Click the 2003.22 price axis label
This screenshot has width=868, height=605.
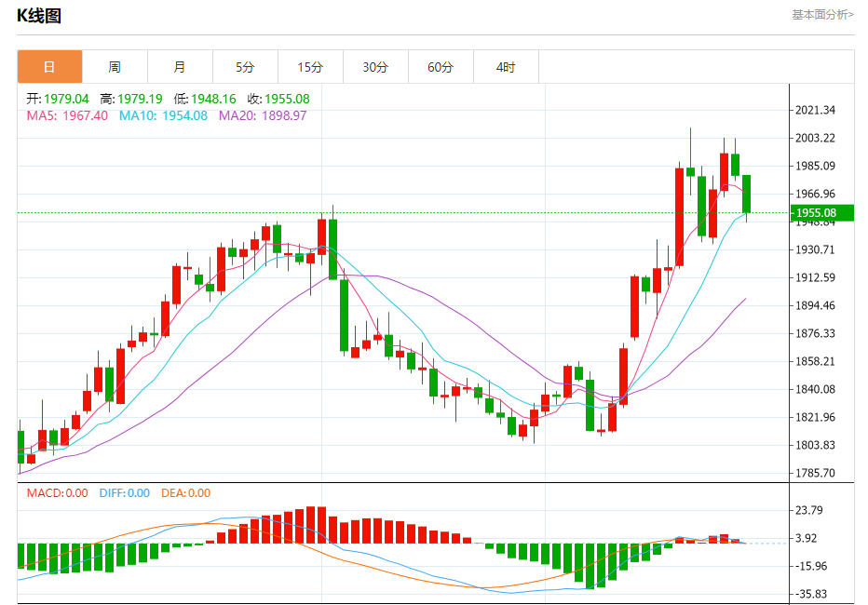click(815, 138)
